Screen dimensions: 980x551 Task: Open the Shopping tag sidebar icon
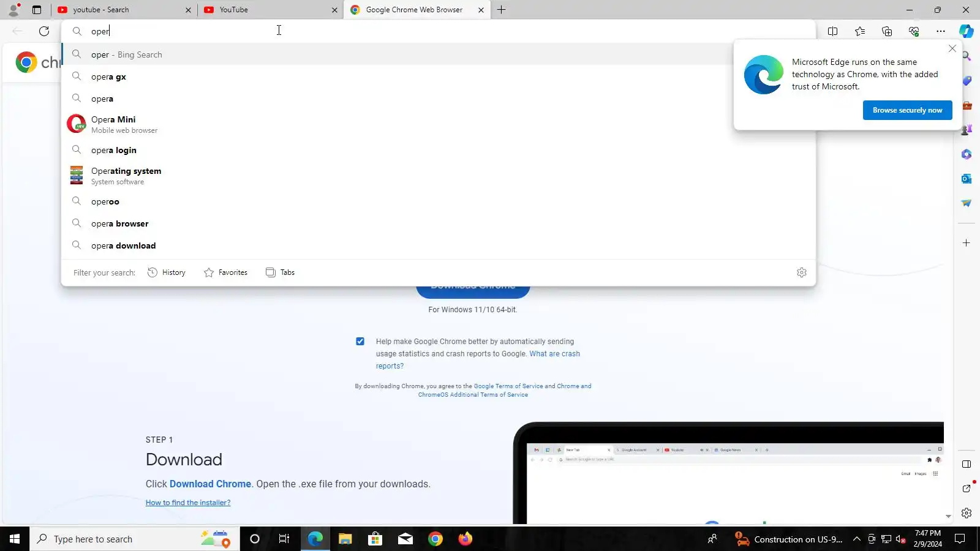point(967,81)
